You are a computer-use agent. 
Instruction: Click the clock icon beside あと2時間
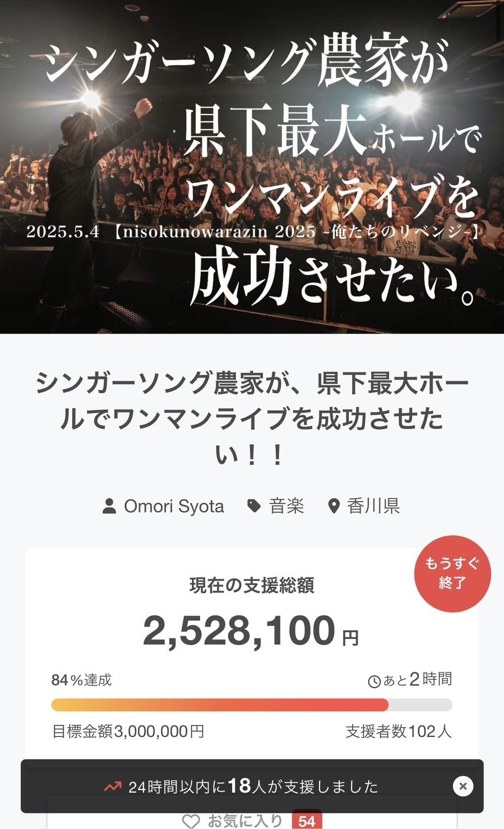tap(374, 682)
